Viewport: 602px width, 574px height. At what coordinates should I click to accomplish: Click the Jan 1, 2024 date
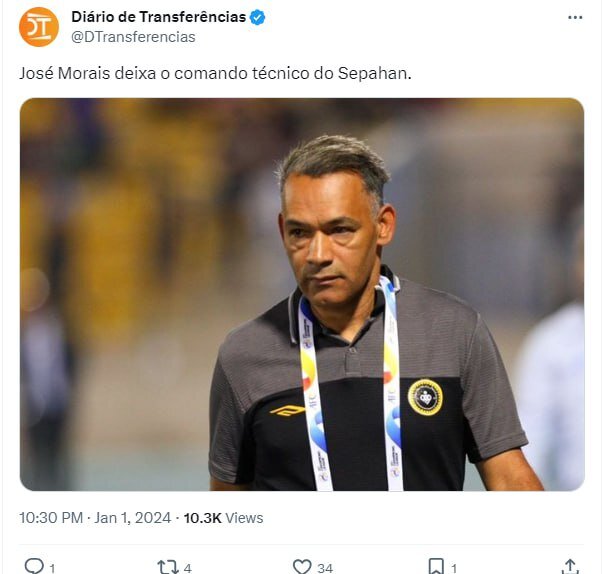[x=133, y=518]
